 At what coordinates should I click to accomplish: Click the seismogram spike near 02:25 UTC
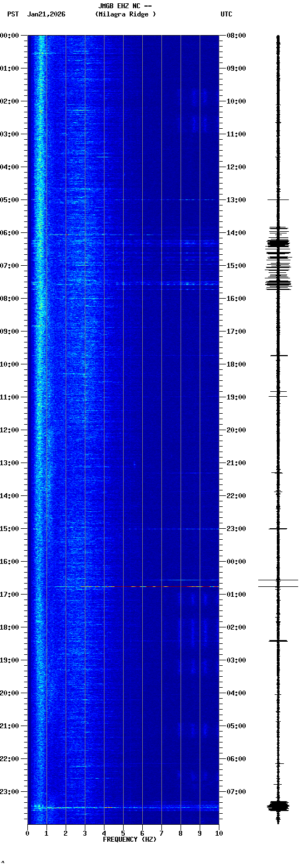[x=278, y=641]
